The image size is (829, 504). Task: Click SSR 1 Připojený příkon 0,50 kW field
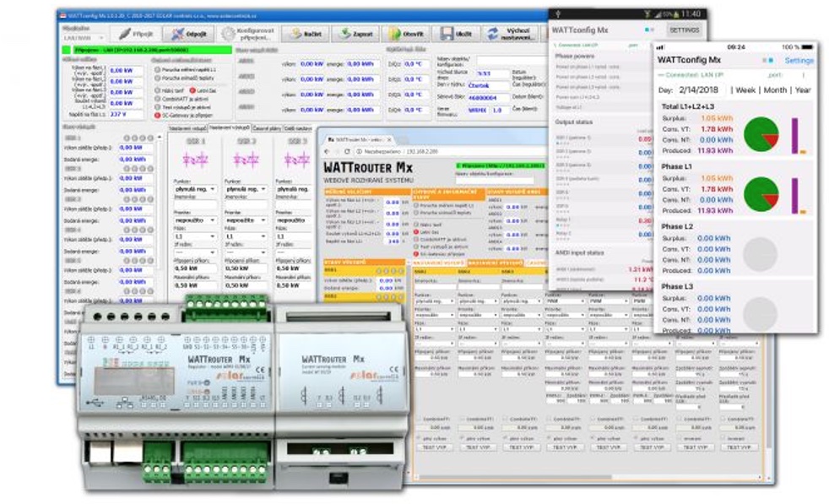point(194,268)
